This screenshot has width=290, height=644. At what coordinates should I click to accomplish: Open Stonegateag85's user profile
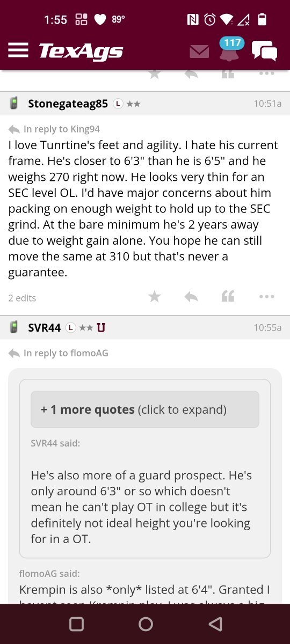[68, 104]
